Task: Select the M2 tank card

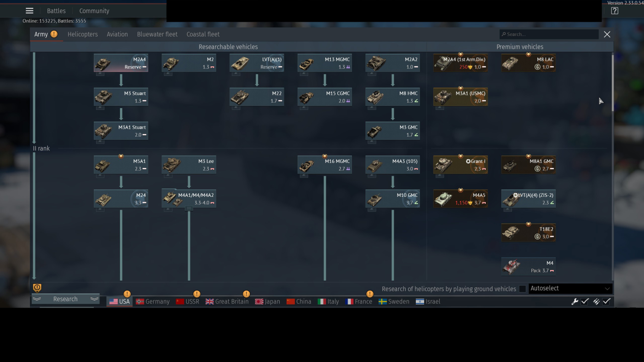Action: pos(189,63)
